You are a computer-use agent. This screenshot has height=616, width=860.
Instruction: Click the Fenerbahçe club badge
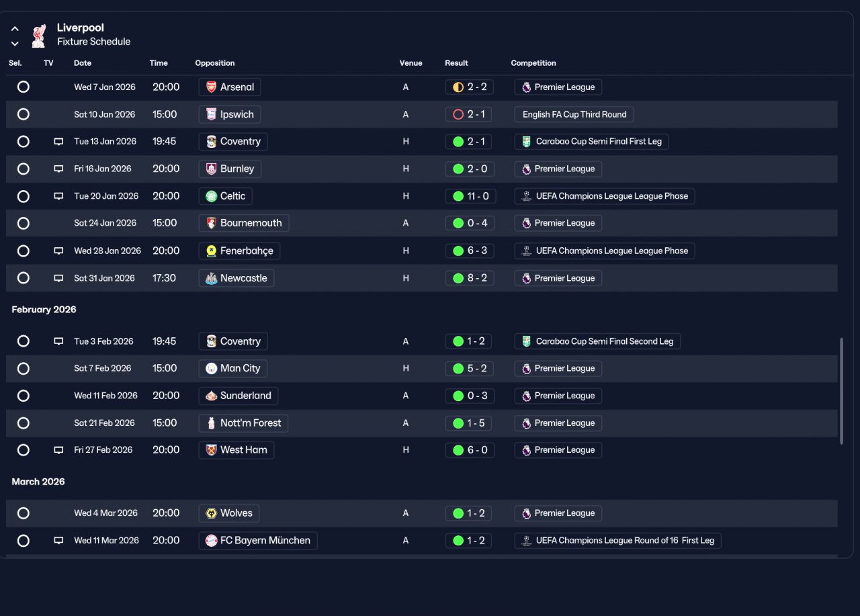click(x=211, y=251)
